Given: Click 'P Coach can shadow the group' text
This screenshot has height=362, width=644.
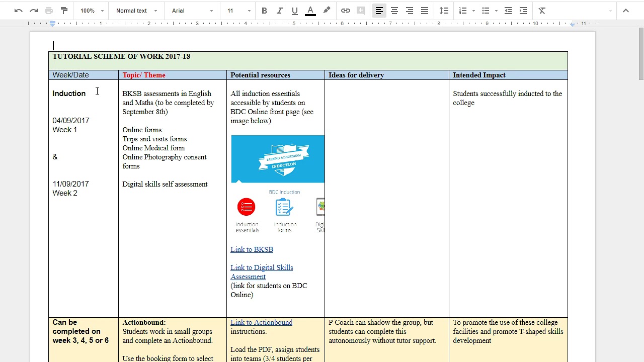Looking at the screenshot, I should (x=375, y=322).
